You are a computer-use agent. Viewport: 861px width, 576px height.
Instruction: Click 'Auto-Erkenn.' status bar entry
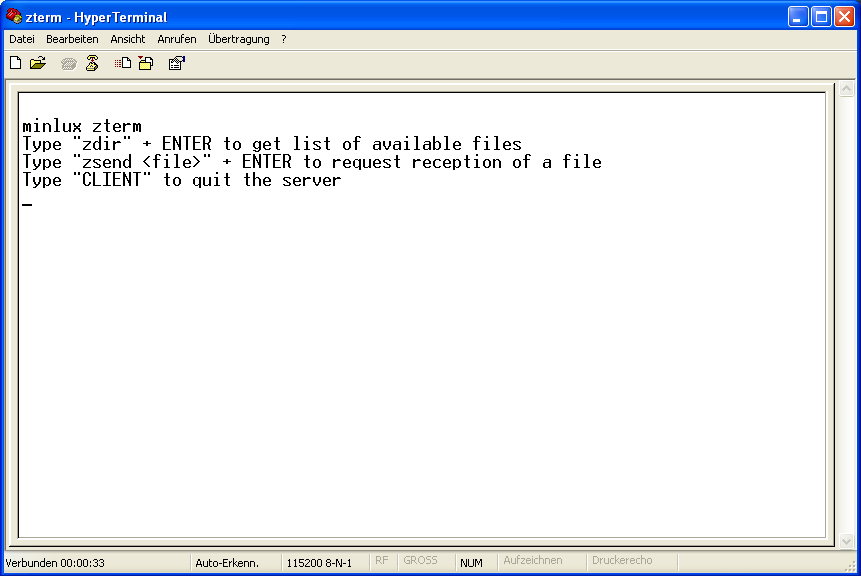(227, 563)
